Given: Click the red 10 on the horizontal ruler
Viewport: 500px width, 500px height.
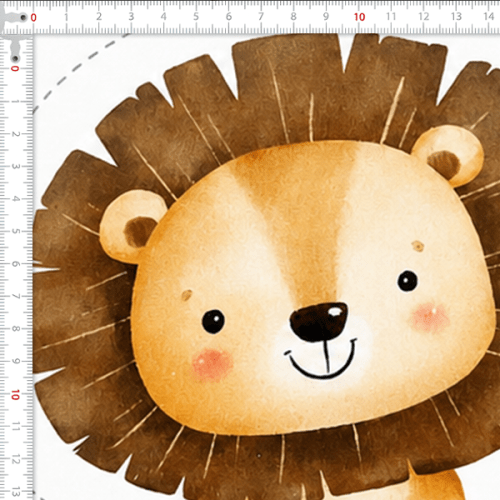Looking at the screenshot, I should click(x=359, y=17).
